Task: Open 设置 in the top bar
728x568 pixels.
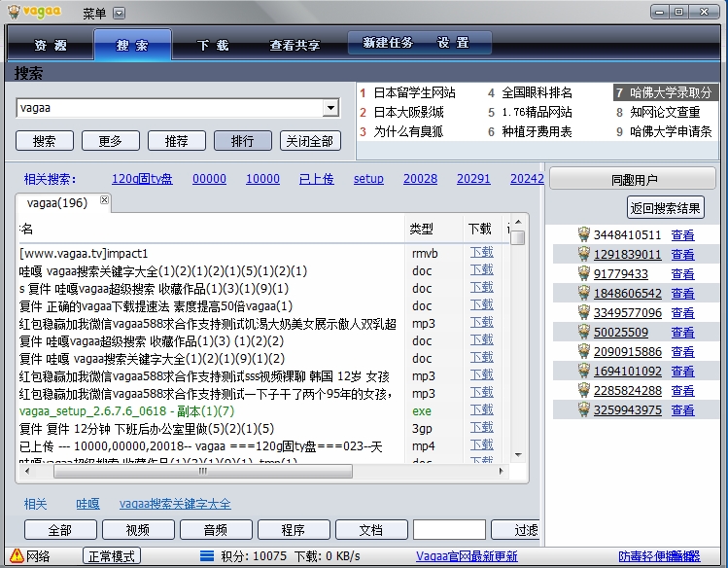Action: [x=453, y=43]
